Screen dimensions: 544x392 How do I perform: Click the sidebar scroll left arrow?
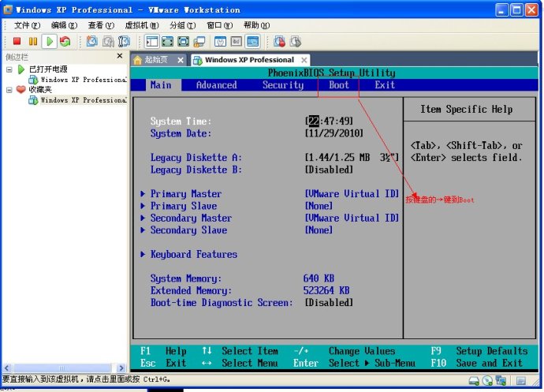click(6, 368)
